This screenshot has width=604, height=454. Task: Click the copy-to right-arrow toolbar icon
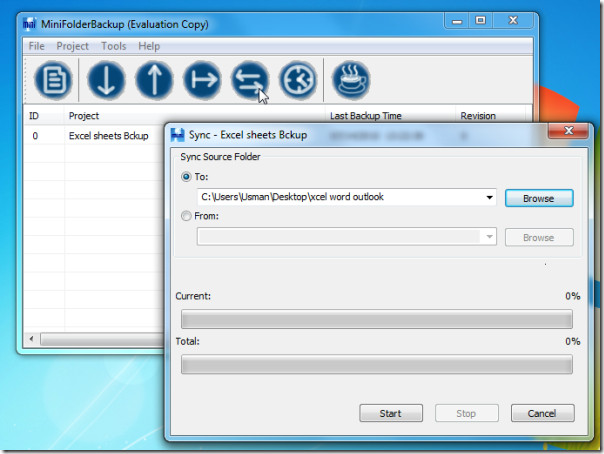[202, 80]
